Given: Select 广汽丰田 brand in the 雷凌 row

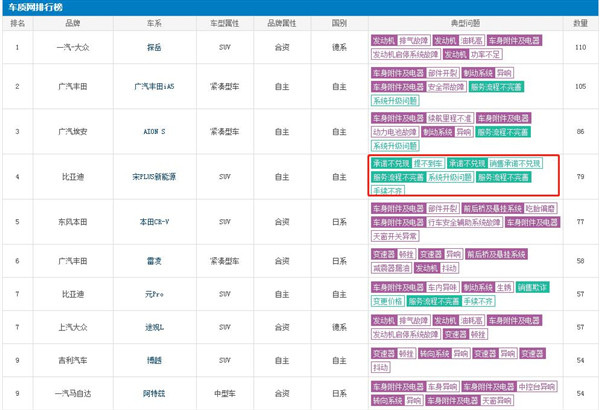Looking at the screenshot, I should [x=73, y=261].
